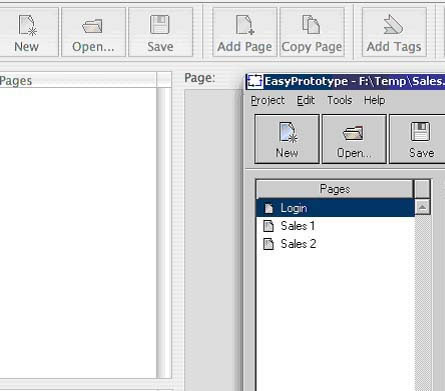
Task: Click Open... folder button in outer toolbar
Action: [x=93, y=32]
